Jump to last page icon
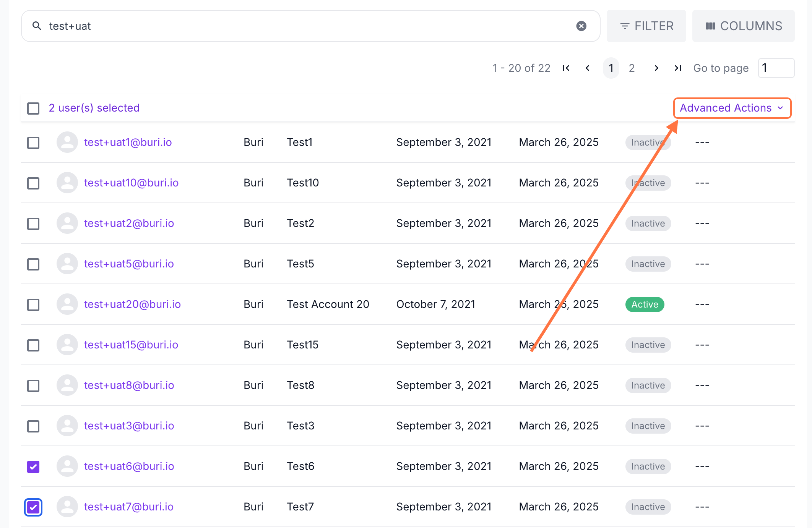This screenshot has width=812, height=528. 678,68
